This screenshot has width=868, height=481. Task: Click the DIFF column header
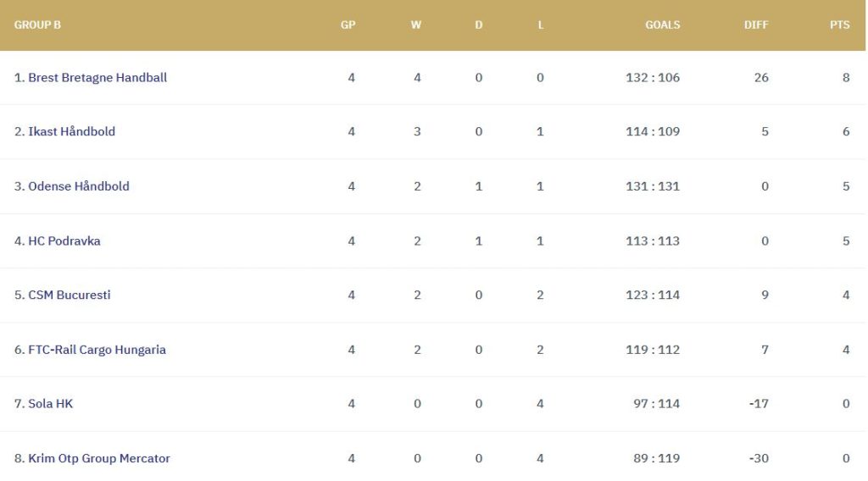point(756,25)
